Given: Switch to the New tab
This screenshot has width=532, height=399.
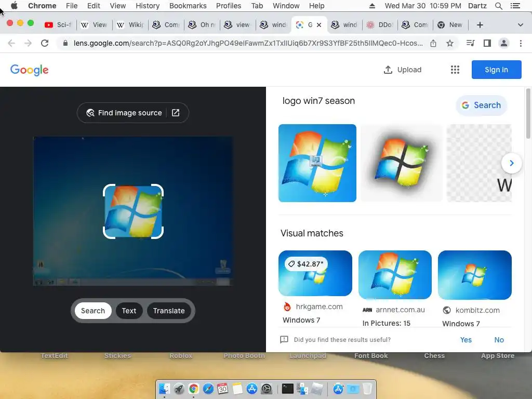Looking at the screenshot, I should click(x=451, y=25).
